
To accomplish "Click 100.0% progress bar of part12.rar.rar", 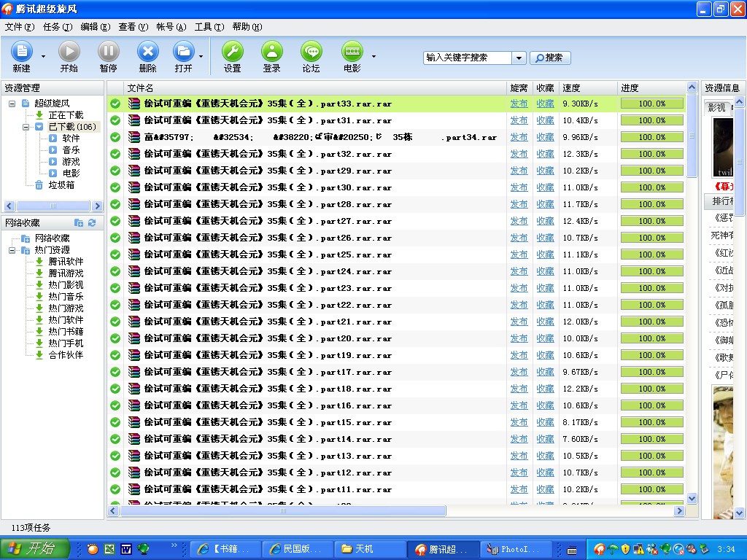I will [652, 472].
